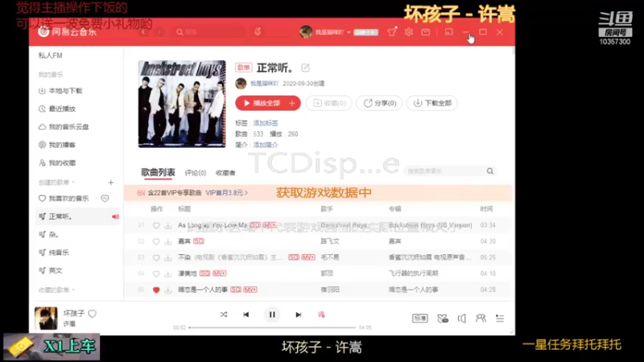This screenshot has width=644, height=362.
Task: Open the playlist creator's profile link
Action: pos(265,84)
